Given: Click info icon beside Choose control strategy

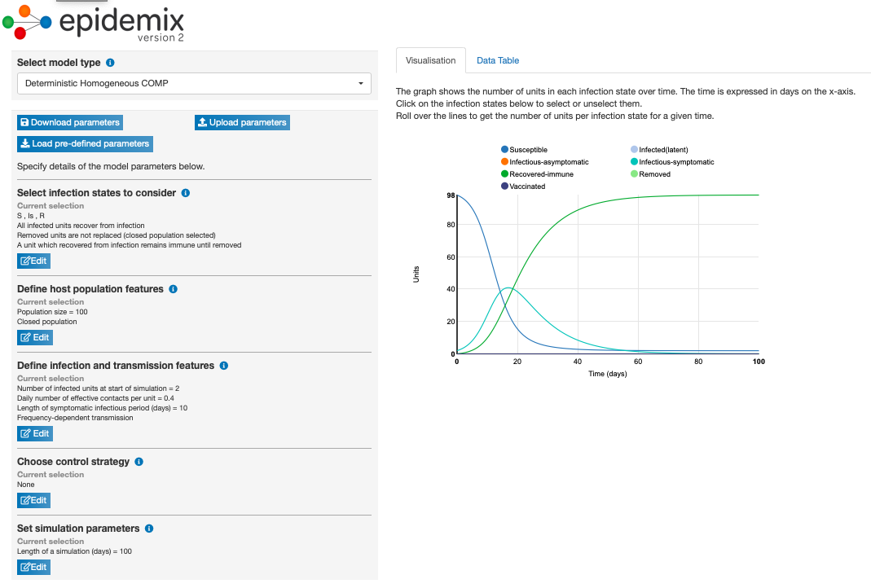Looking at the screenshot, I should click(139, 462).
